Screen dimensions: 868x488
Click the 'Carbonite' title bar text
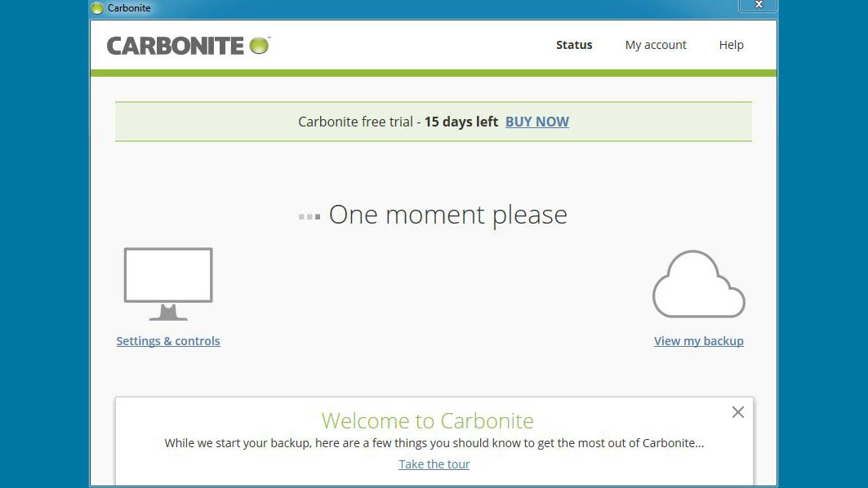pos(129,8)
